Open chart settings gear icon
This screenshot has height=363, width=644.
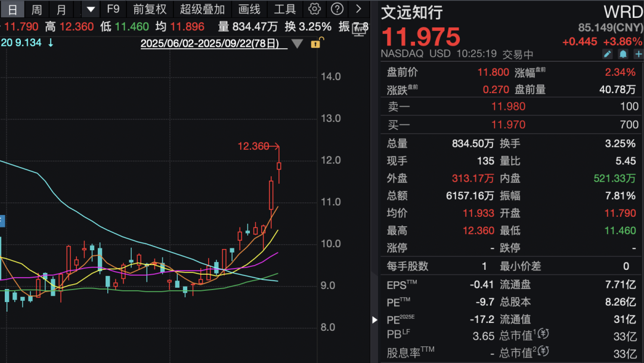(x=314, y=8)
